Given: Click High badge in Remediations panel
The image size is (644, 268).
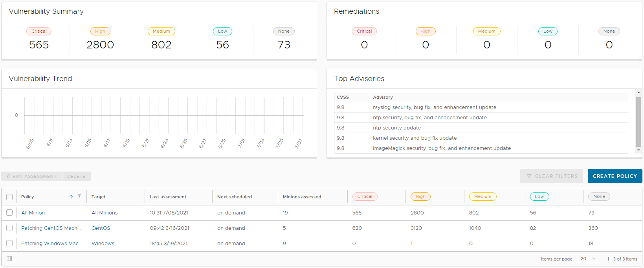Looking at the screenshot, I should coord(426,31).
